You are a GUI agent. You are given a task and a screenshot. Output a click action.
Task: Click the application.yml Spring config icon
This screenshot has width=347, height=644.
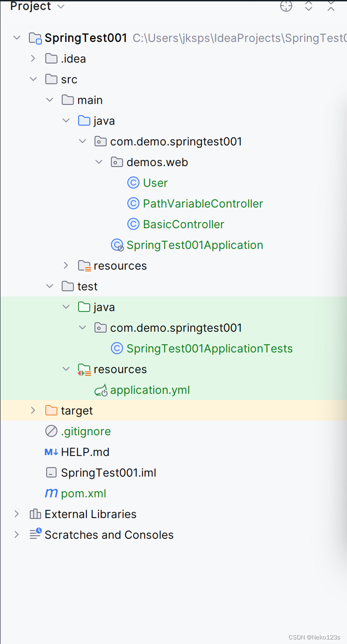[x=101, y=390]
